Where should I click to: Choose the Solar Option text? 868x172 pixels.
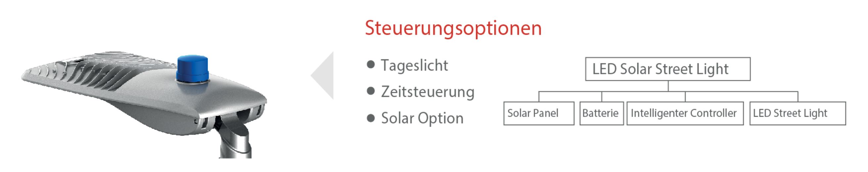(422, 118)
